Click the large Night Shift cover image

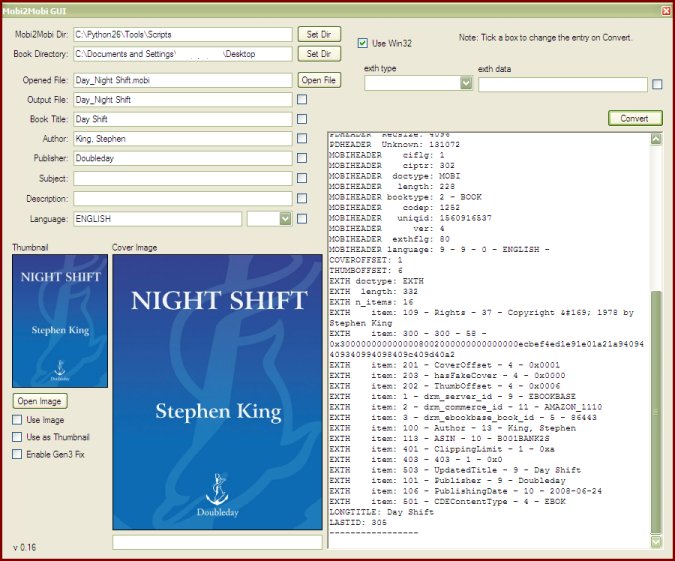click(217, 392)
